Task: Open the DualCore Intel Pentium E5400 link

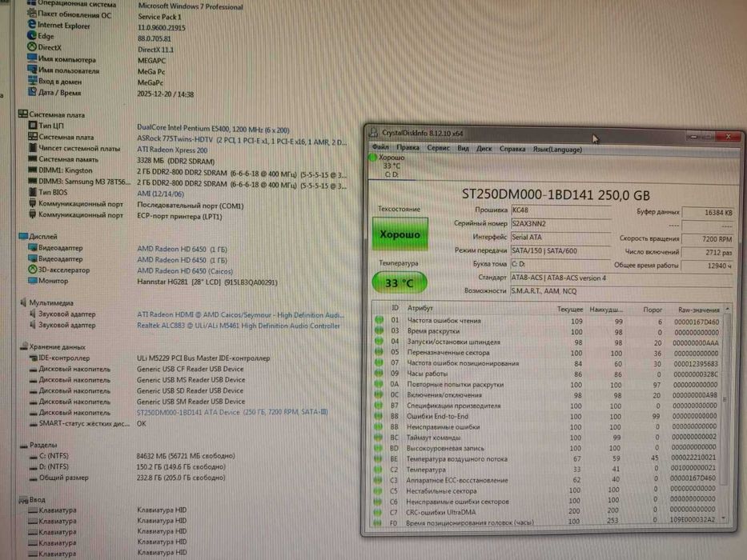Action: (213, 129)
